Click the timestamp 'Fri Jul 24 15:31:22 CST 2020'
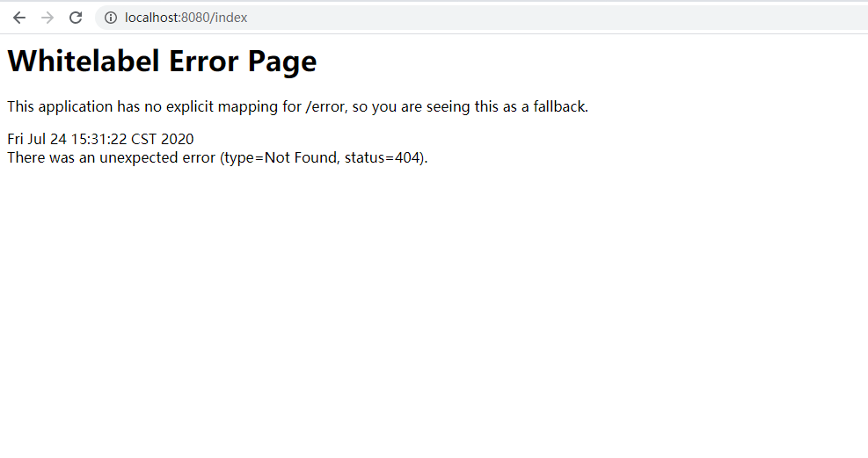Image resolution: width=868 pixels, height=458 pixels. tap(100, 139)
